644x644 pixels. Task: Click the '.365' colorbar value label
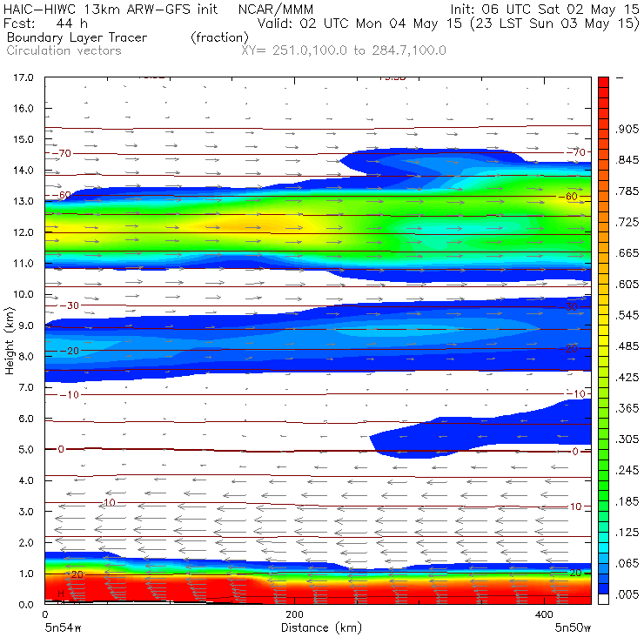pyautogui.click(x=627, y=408)
